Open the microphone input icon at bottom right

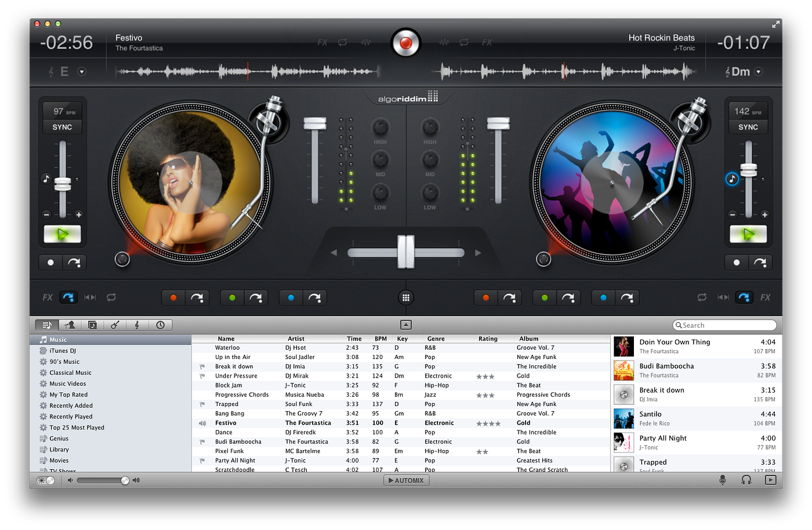tap(723, 480)
